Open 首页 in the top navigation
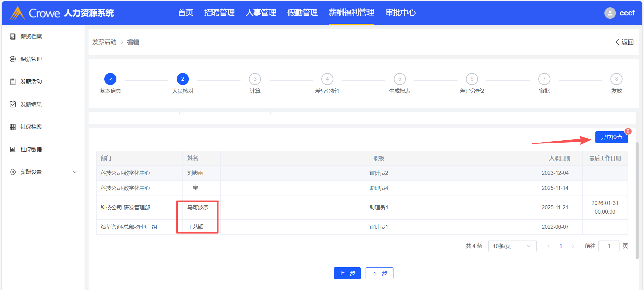Viewport: 644px width, 290px height. [x=185, y=13]
